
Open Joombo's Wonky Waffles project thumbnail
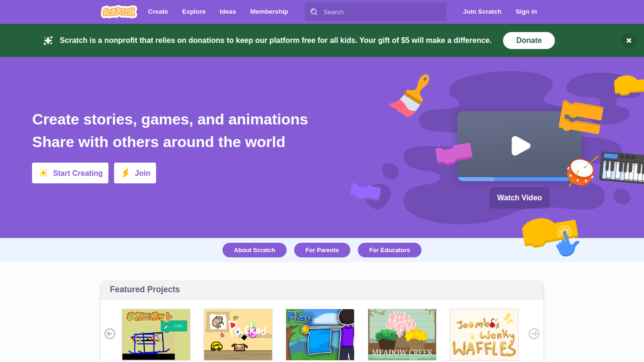[484, 335]
